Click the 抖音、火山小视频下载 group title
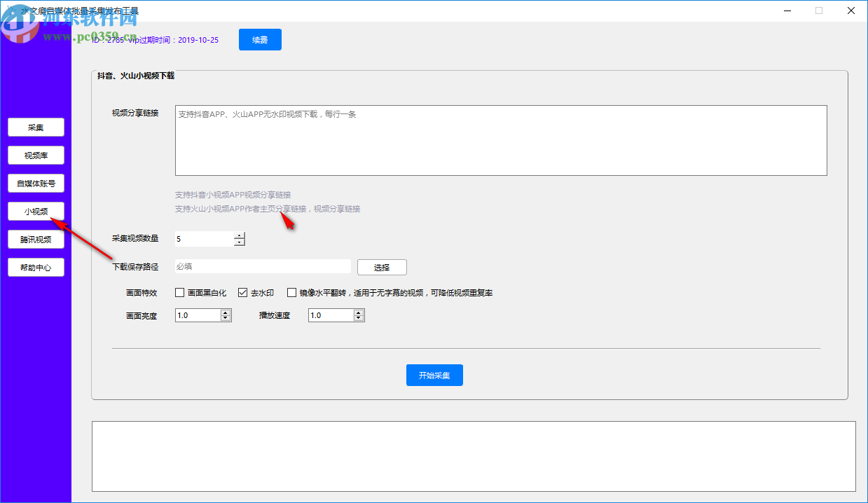 click(136, 76)
